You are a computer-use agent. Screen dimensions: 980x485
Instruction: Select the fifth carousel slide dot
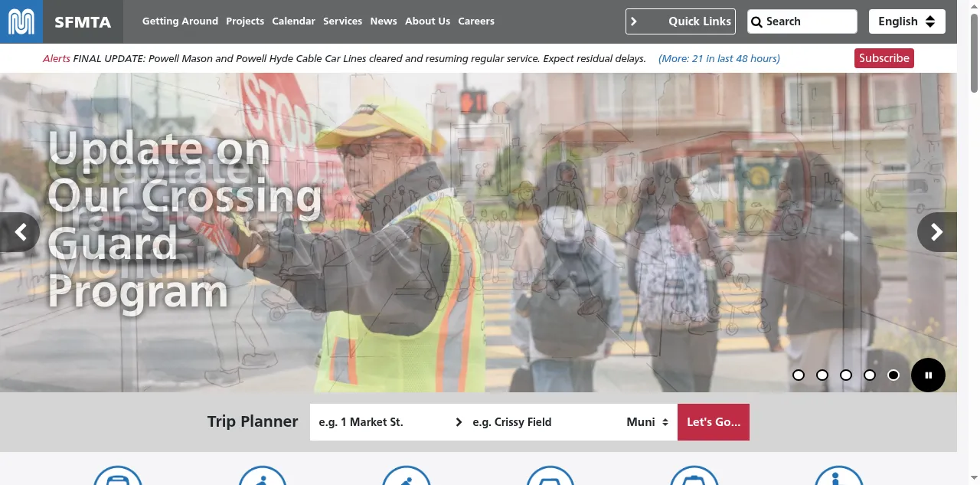coord(893,375)
